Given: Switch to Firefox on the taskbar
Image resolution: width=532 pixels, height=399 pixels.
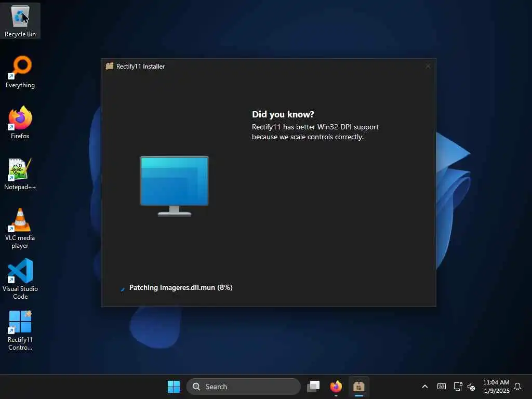Looking at the screenshot, I should pos(336,387).
